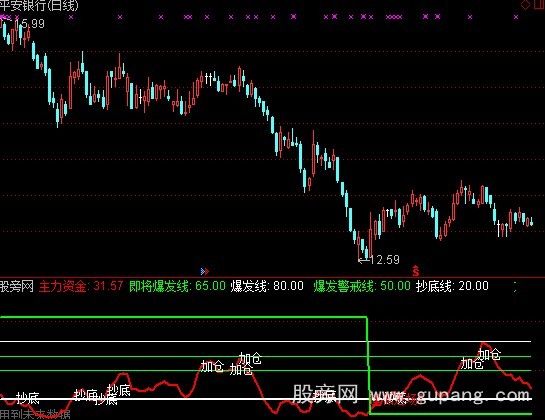
Task: Select the 即将爆发线: 65.00 indicator value
Action: 177,286
